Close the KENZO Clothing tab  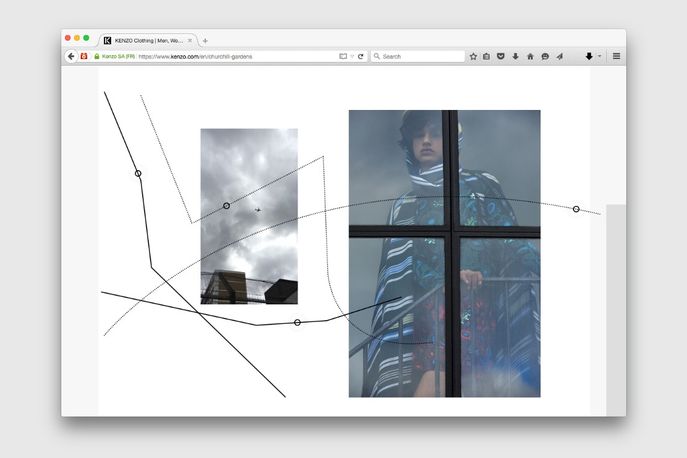point(190,41)
